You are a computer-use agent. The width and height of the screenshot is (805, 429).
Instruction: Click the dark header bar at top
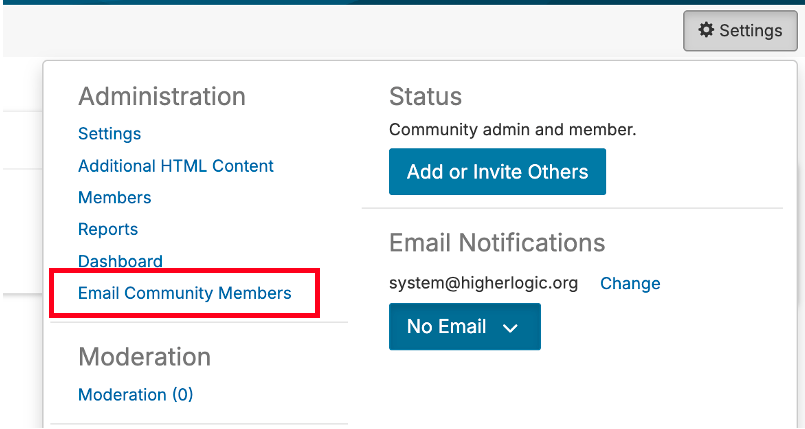point(400,2)
